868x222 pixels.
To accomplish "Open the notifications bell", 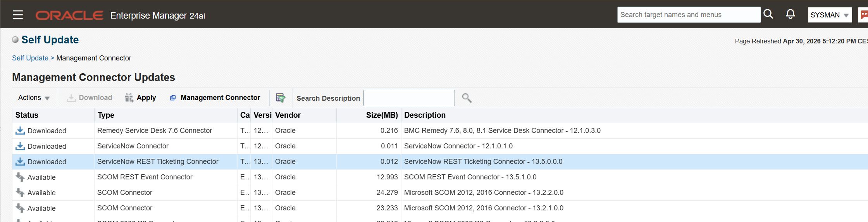I will [x=790, y=14].
